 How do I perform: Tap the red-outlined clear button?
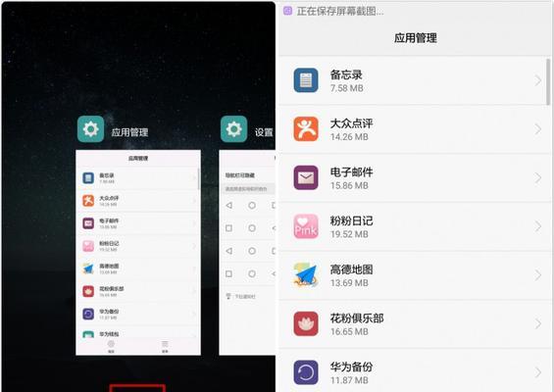pos(137,388)
